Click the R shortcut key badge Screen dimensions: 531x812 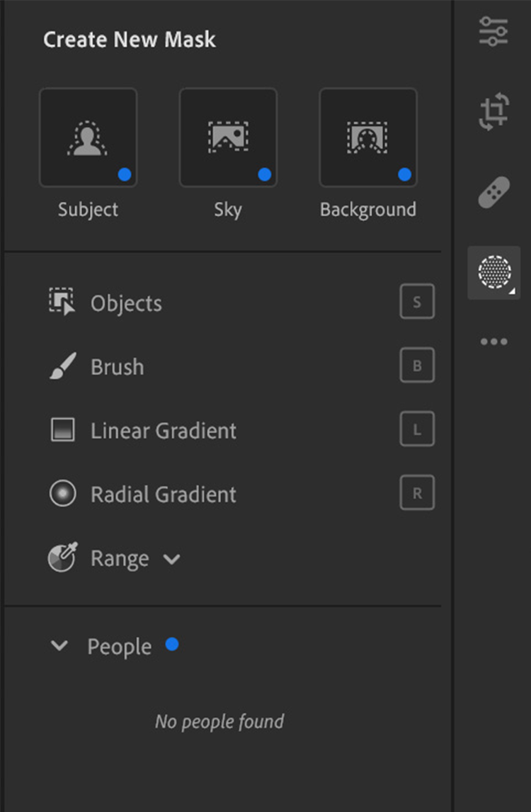click(x=417, y=494)
